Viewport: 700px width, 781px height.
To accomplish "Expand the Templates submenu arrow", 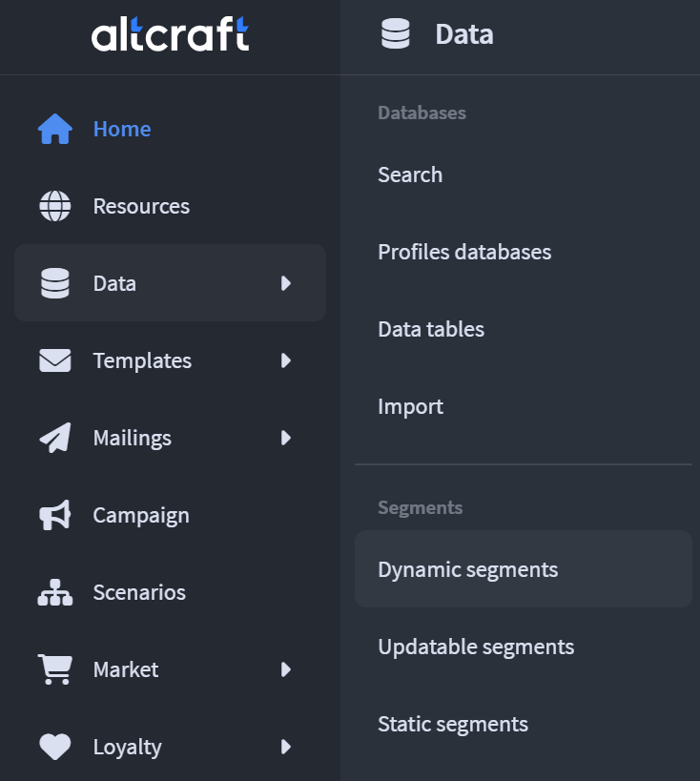I will click(x=285, y=360).
